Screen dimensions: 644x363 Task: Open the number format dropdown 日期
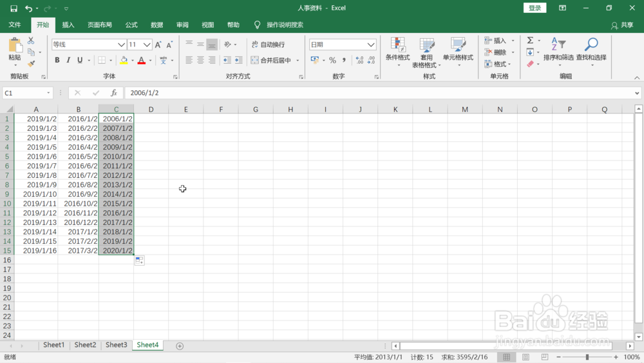[371, 44]
